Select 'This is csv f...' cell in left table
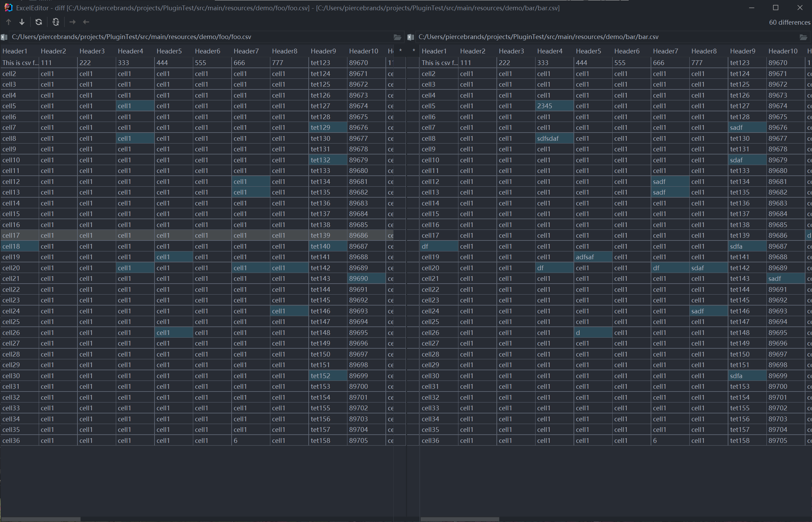This screenshot has height=522, width=812. point(20,63)
